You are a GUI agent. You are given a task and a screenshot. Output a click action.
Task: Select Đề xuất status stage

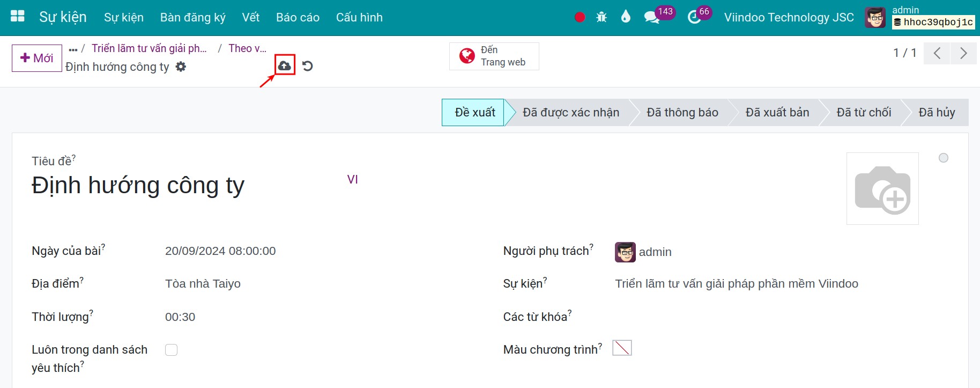474,112
